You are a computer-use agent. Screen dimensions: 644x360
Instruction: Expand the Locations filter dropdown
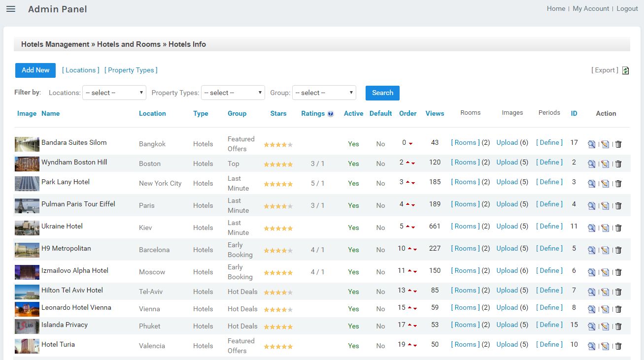click(114, 93)
